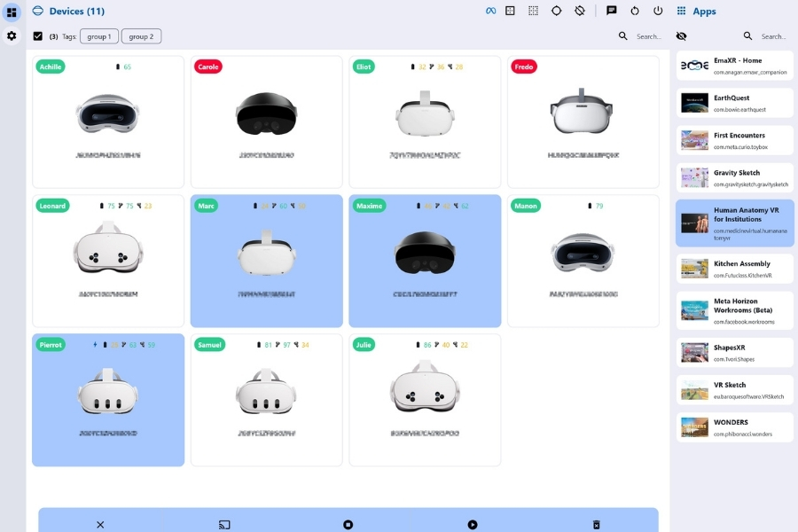Cancel selection with the X icon
This screenshot has width=798, height=532.
coord(100,524)
